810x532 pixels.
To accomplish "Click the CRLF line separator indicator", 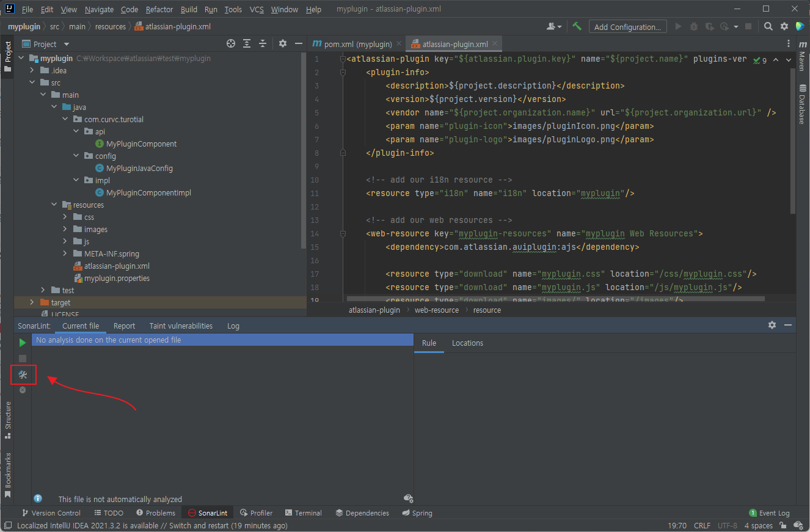I will coord(702,525).
